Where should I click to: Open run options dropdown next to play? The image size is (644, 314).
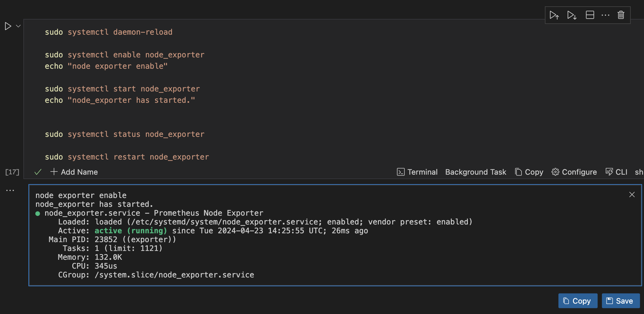click(18, 26)
